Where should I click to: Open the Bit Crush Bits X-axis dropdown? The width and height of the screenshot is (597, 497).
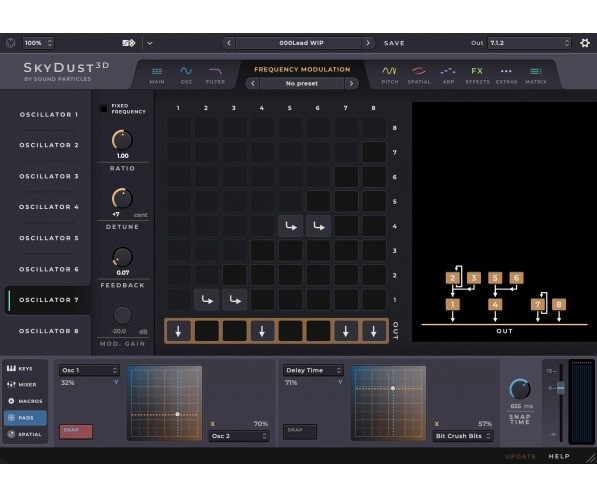coord(463,436)
